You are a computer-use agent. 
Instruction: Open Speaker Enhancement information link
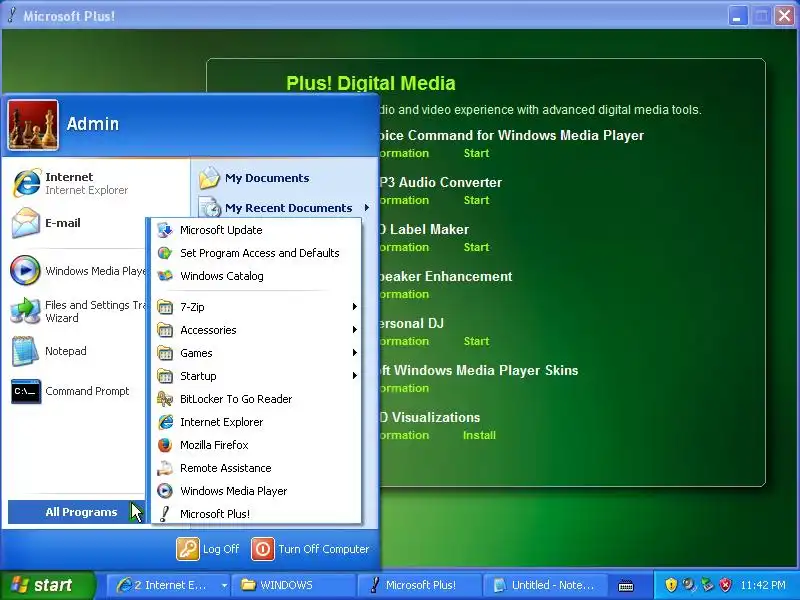[x=405, y=294]
